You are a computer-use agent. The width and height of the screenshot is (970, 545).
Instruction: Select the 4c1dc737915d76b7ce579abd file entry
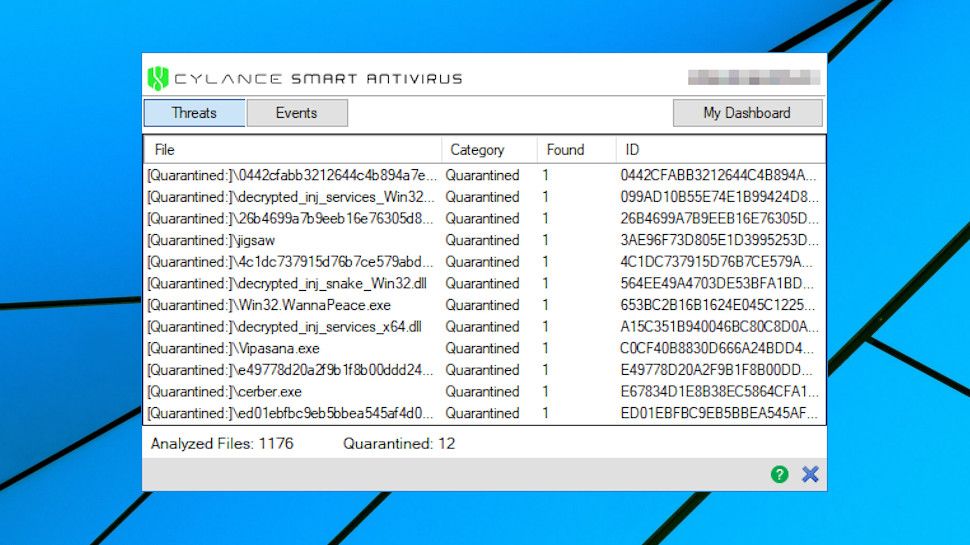click(x=290, y=262)
